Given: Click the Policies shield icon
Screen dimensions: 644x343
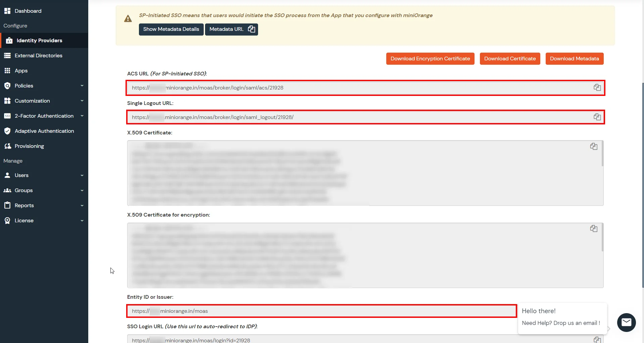Looking at the screenshot, I should tap(7, 86).
